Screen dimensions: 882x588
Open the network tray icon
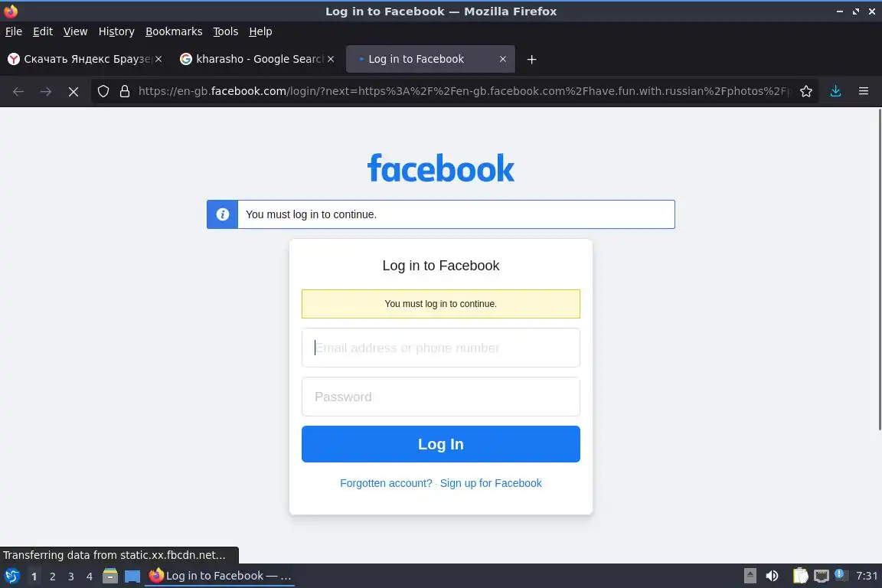pyautogui.click(x=822, y=576)
